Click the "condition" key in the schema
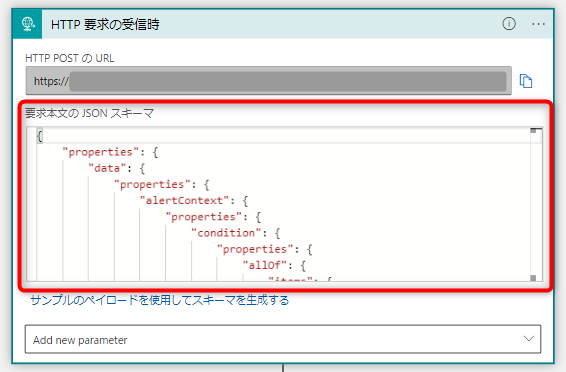 tap(226, 233)
